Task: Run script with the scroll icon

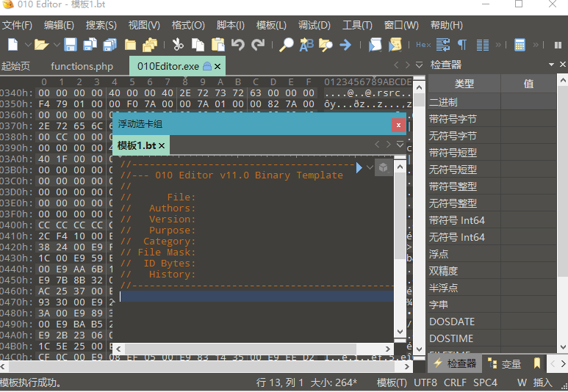Action: click(x=375, y=45)
